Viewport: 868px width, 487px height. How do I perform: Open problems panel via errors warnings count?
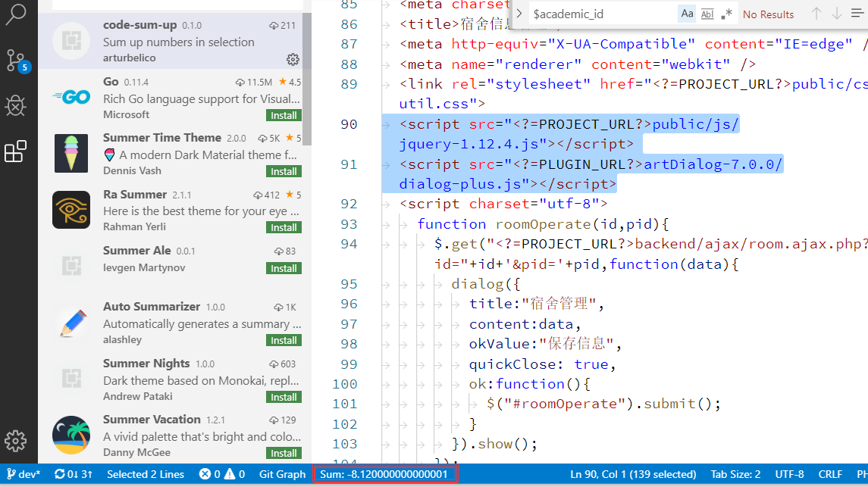pos(223,474)
